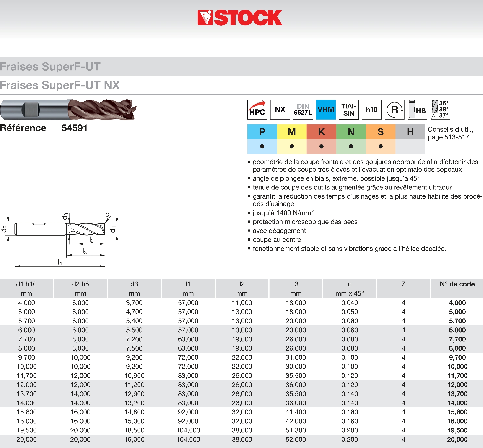Click code number 4,000 in last column
This screenshot has width=483, height=448.
pyautogui.click(x=457, y=303)
